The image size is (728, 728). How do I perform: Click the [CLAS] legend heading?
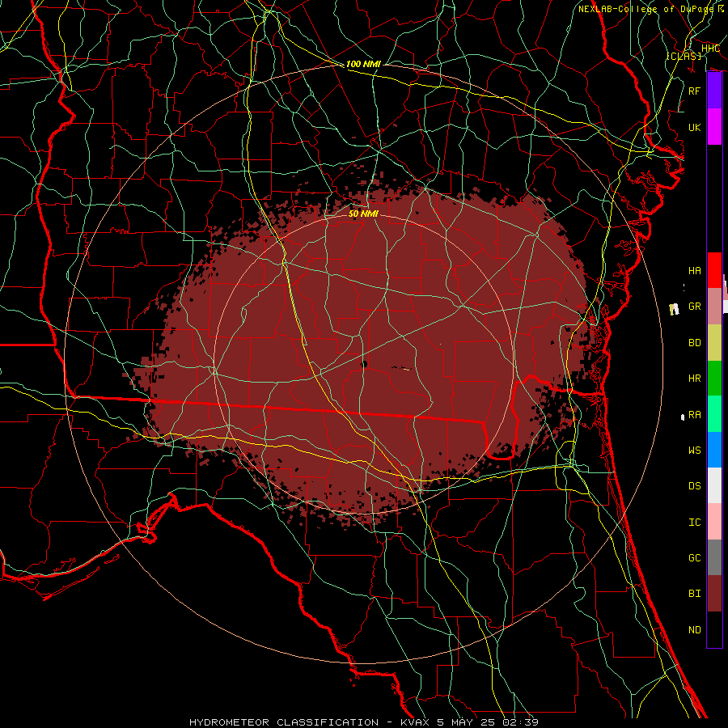click(684, 56)
